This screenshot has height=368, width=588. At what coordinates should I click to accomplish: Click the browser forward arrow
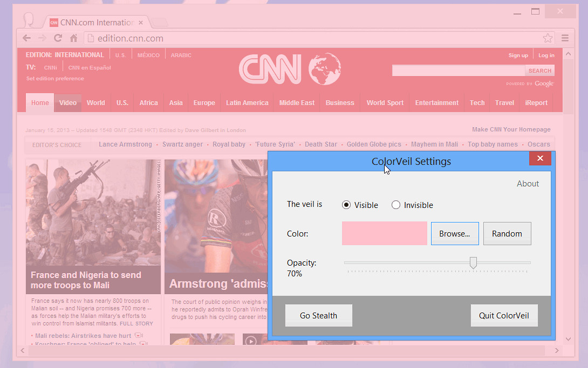43,38
